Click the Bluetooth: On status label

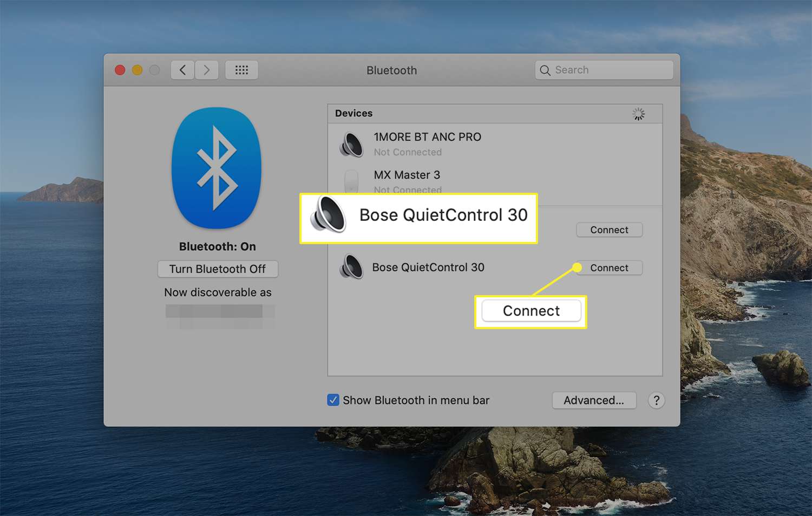tap(218, 246)
